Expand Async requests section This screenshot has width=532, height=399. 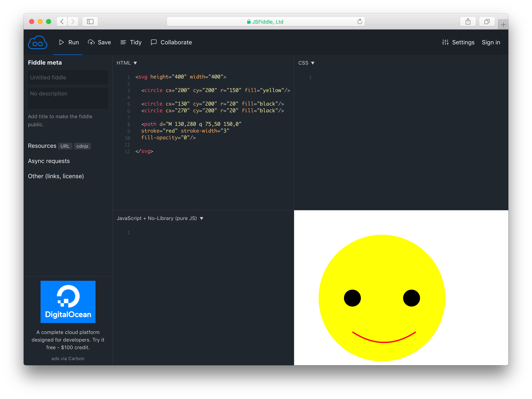pos(49,161)
